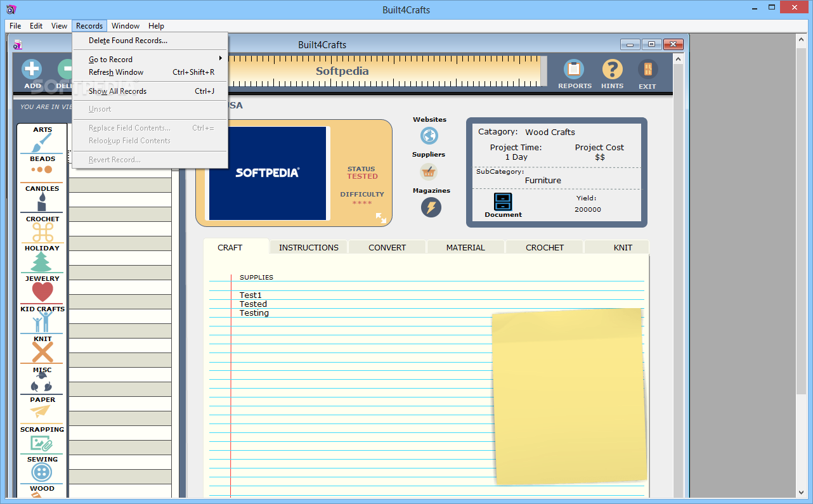This screenshot has width=813, height=504.
Task: Click the Tested supplies line
Action: pyautogui.click(x=253, y=304)
